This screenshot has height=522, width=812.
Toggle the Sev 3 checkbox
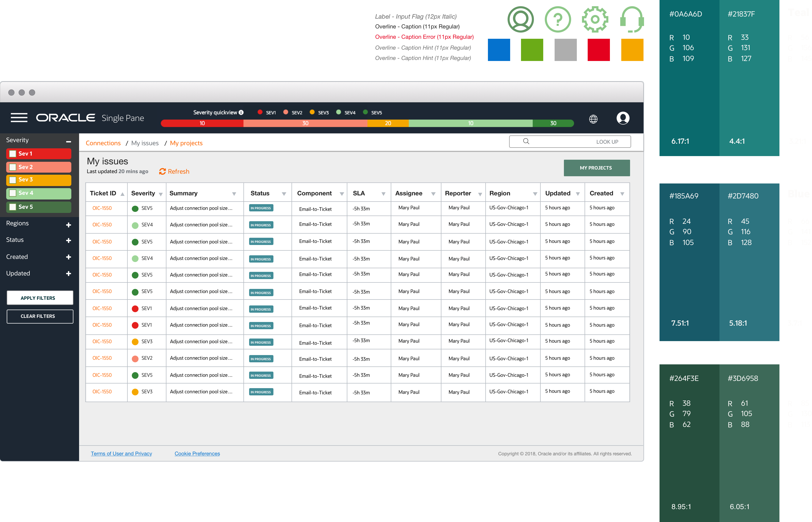point(13,180)
